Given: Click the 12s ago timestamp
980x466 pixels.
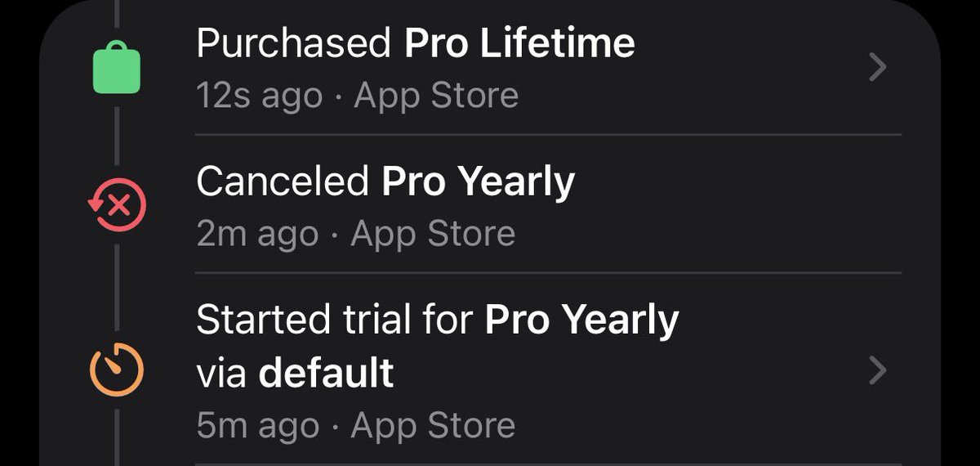Looking at the screenshot, I should click(260, 96).
